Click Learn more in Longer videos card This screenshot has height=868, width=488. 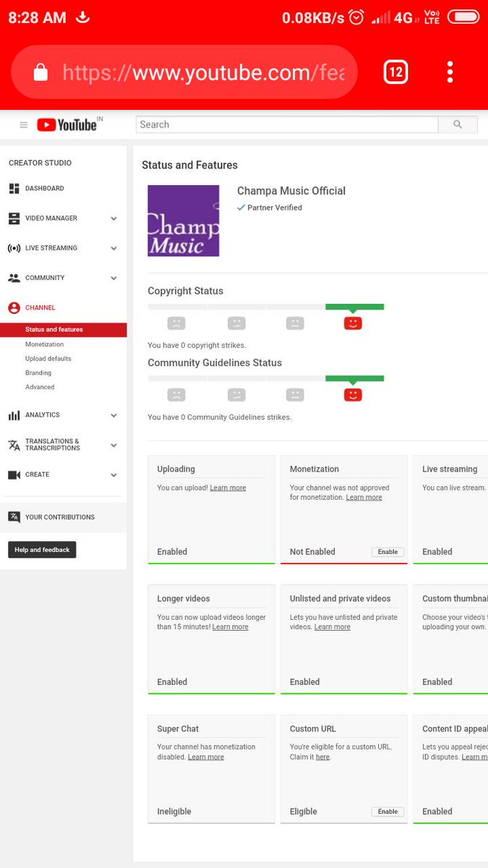click(230, 627)
